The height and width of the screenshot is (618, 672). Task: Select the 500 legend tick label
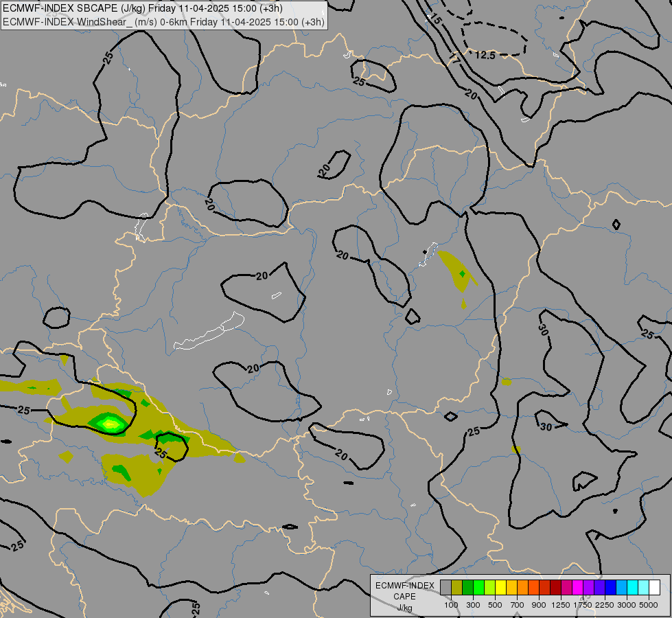(x=495, y=605)
